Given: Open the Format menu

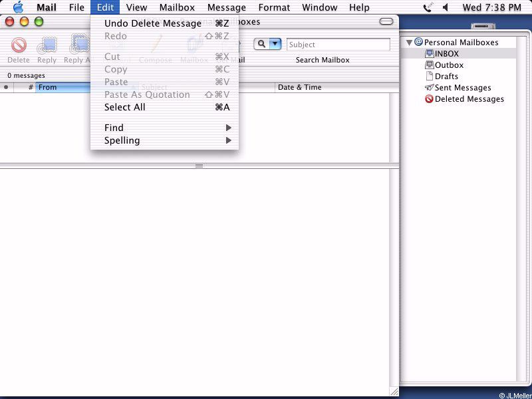Looking at the screenshot, I should 274,7.
